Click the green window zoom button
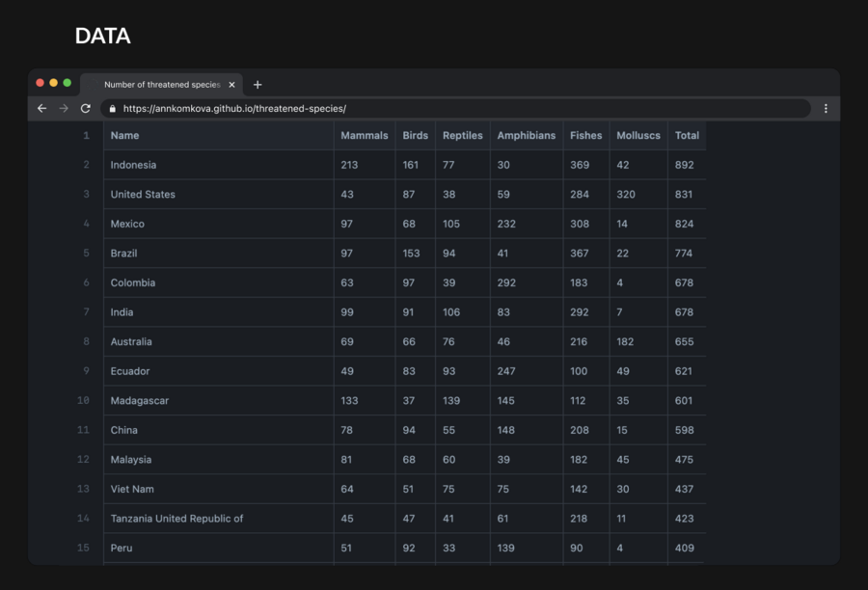The width and height of the screenshot is (868, 590). point(68,83)
